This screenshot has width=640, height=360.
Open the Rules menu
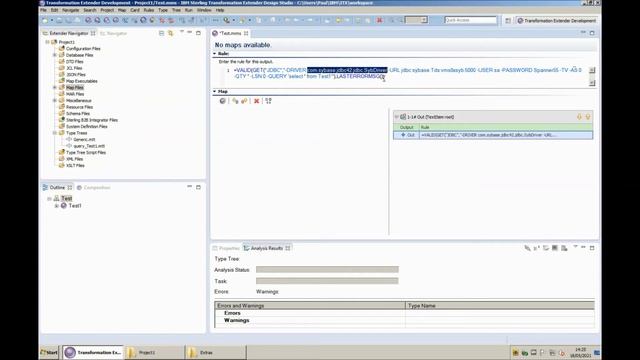(x=149, y=10)
